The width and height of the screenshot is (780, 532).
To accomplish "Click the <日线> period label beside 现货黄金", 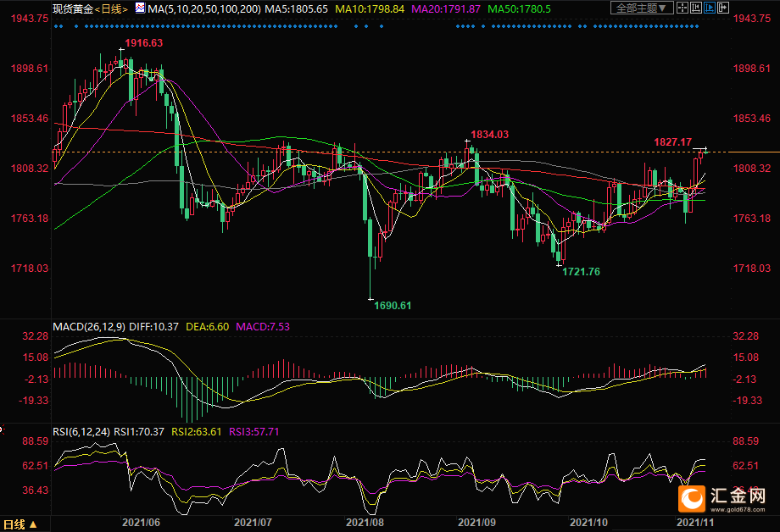I will (x=110, y=9).
